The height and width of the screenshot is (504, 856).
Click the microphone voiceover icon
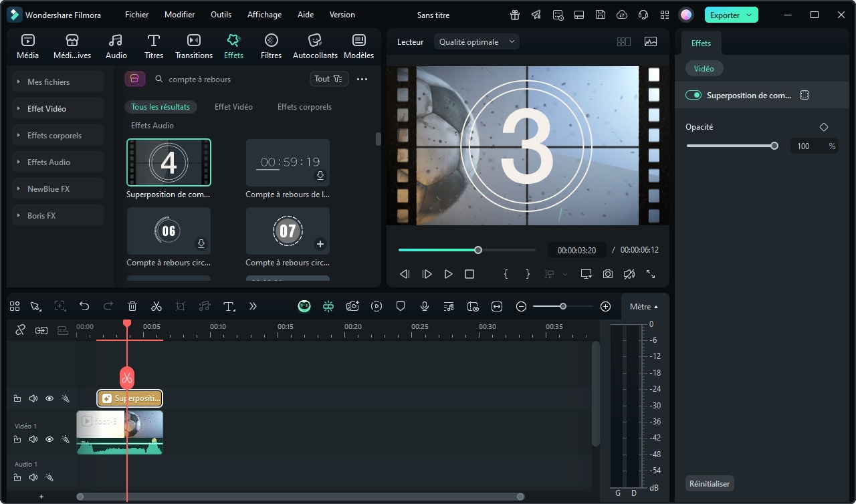tap(425, 306)
